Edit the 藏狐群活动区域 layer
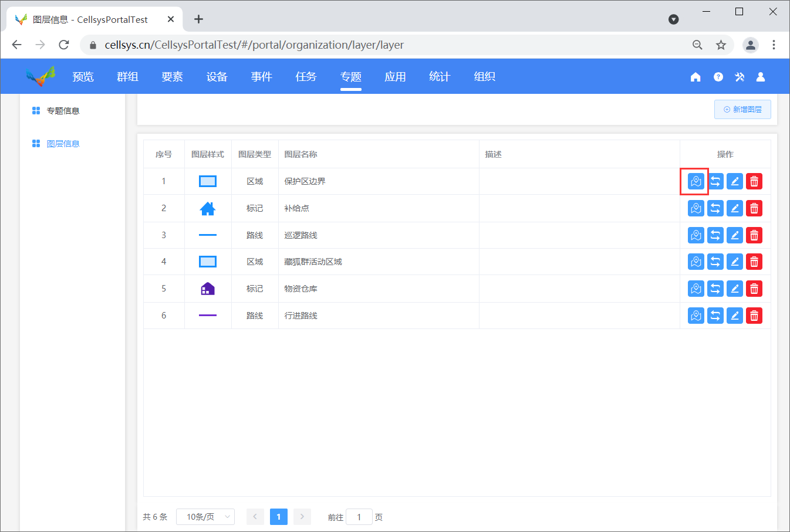Viewport: 790px width, 532px height. point(734,262)
